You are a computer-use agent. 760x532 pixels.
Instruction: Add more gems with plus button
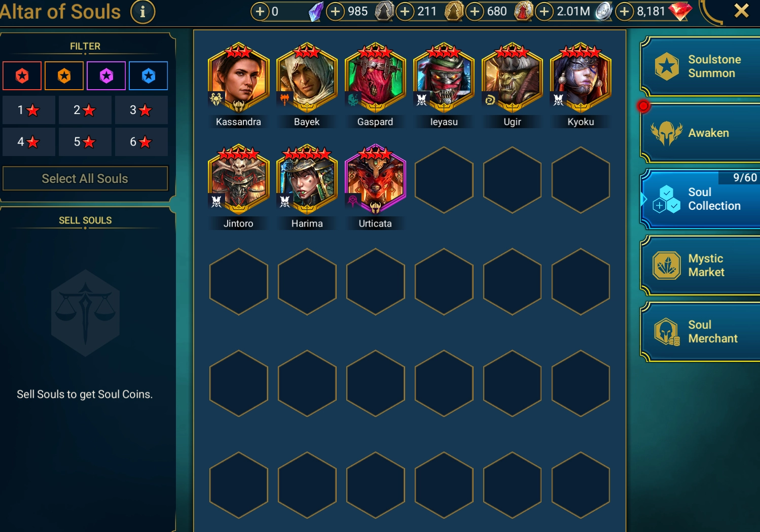[x=625, y=11]
